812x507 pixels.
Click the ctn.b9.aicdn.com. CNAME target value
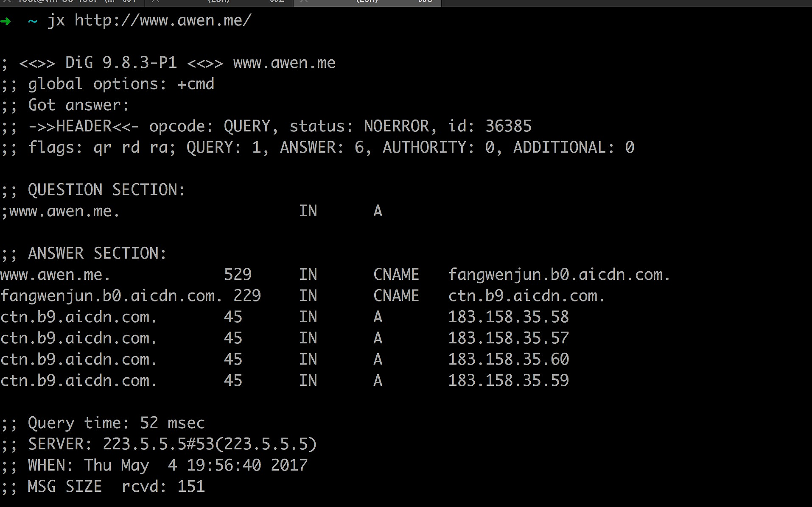pos(526,296)
